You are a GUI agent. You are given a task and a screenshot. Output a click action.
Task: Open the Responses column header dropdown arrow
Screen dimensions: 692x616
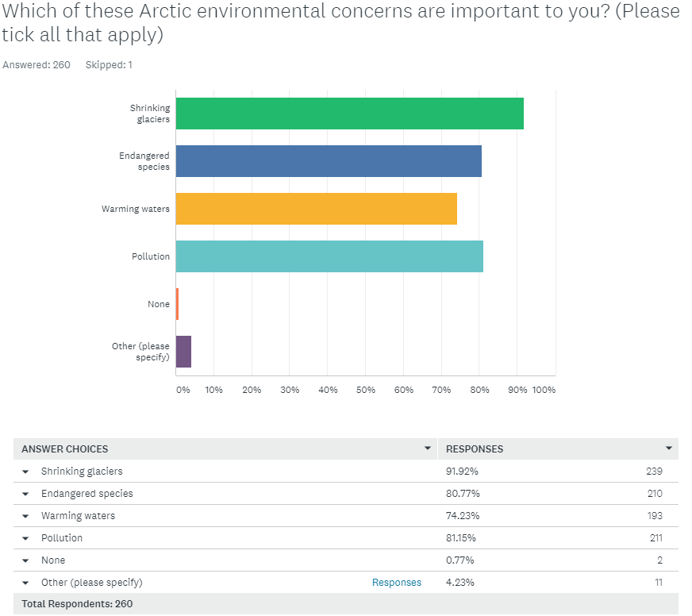(669, 449)
